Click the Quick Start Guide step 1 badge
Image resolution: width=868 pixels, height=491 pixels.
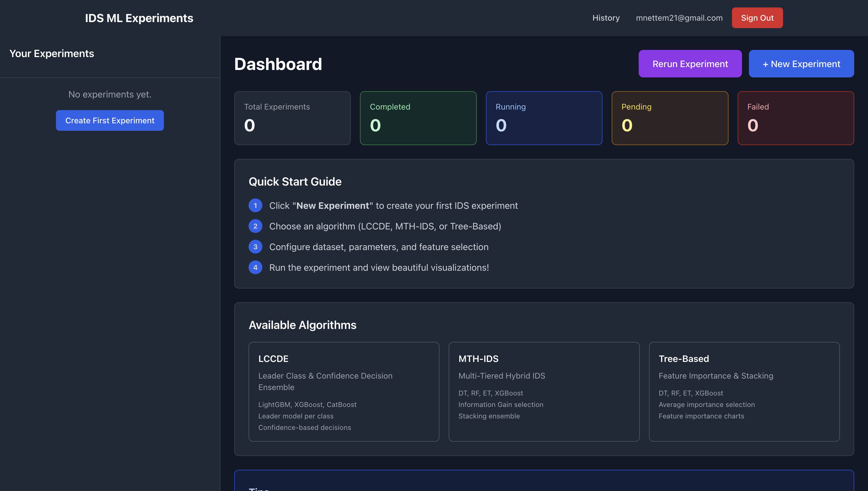pyautogui.click(x=255, y=205)
